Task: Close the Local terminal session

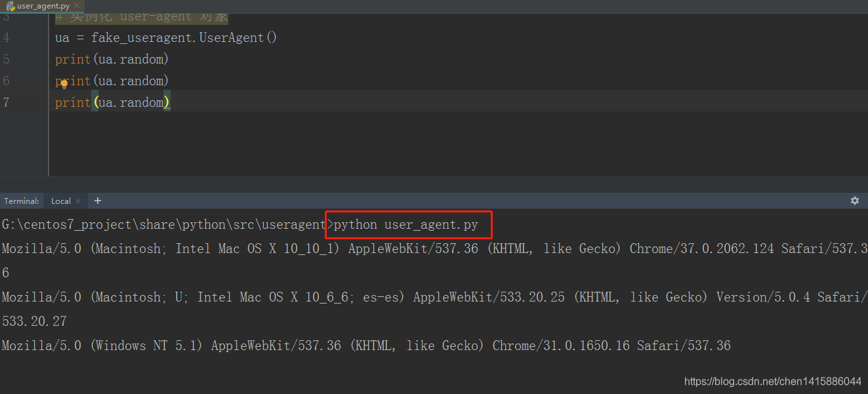Action: [77, 201]
